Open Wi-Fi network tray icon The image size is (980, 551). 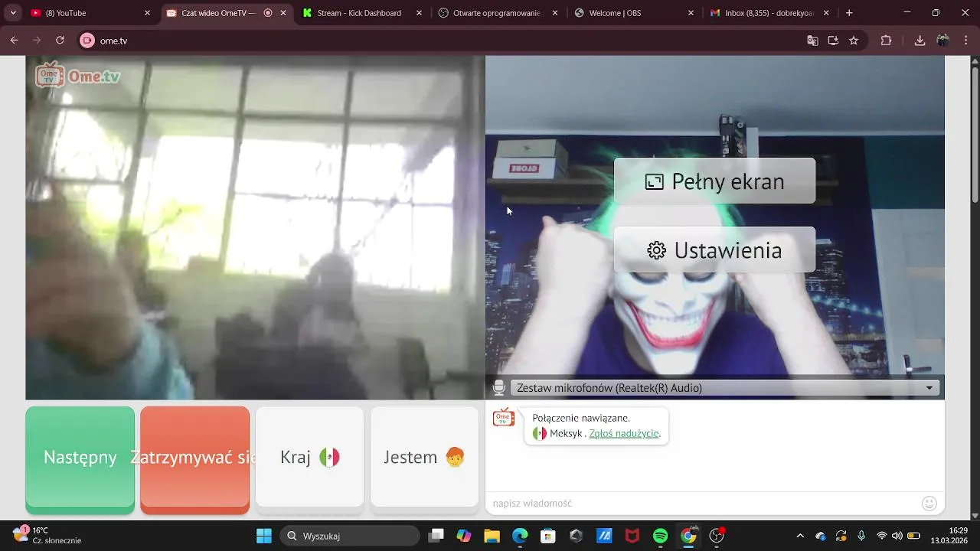click(x=882, y=536)
